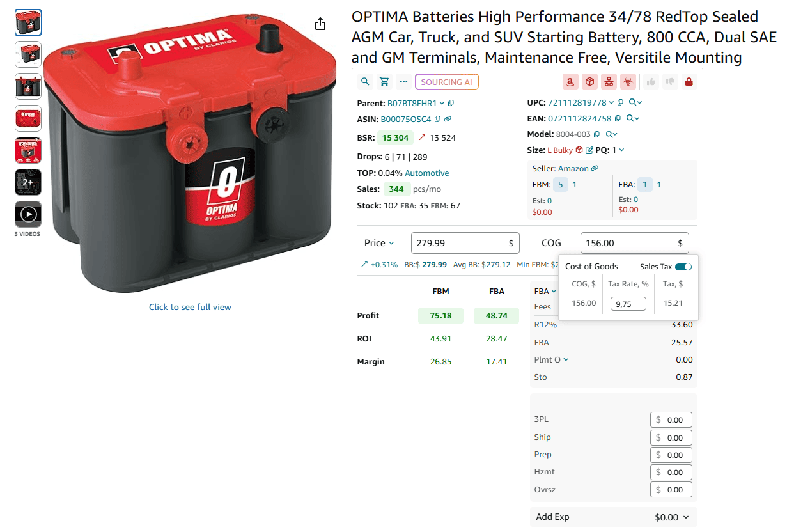The height and width of the screenshot is (532, 787).
Task: Click the red padlock icon
Action: [689, 82]
